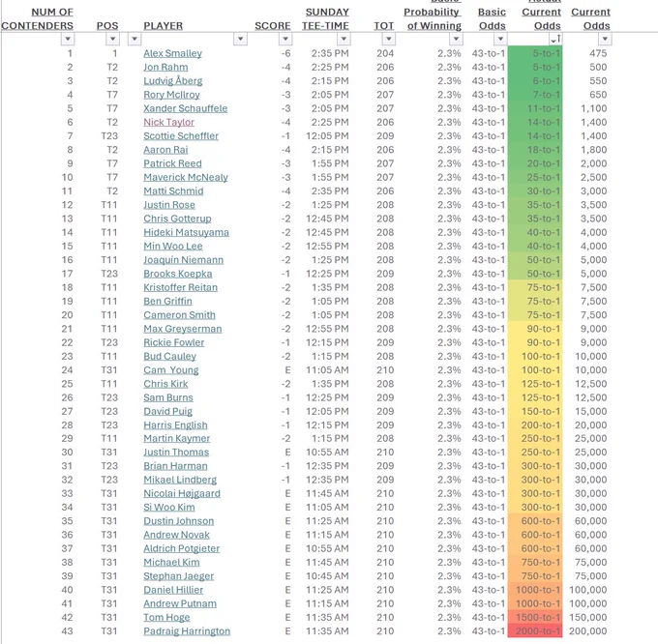Open the Basic Odds filter dropdown

500,39
